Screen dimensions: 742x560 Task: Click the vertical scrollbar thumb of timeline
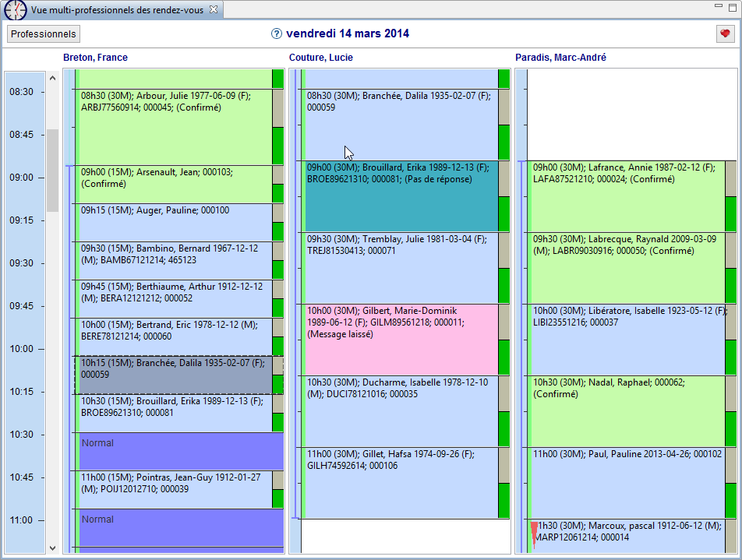(52, 170)
